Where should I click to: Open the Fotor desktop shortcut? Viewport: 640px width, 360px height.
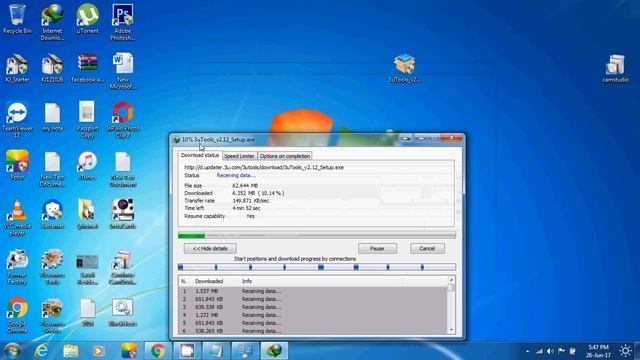[17, 165]
